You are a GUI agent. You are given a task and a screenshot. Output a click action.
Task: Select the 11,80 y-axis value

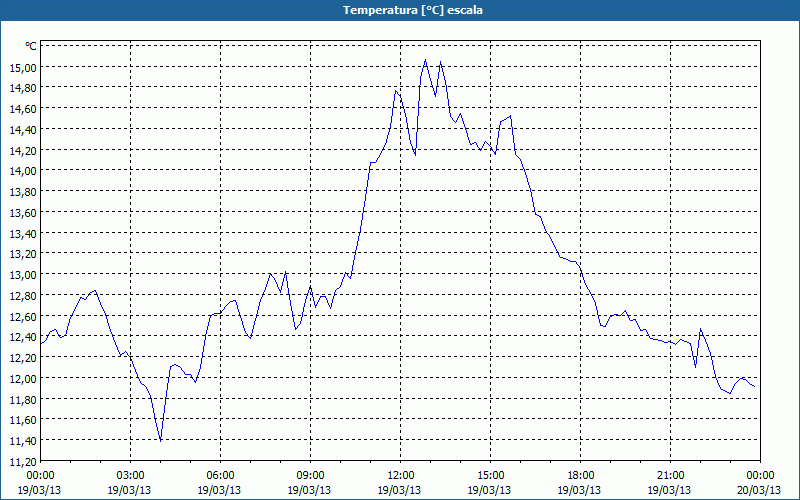[23, 399]
